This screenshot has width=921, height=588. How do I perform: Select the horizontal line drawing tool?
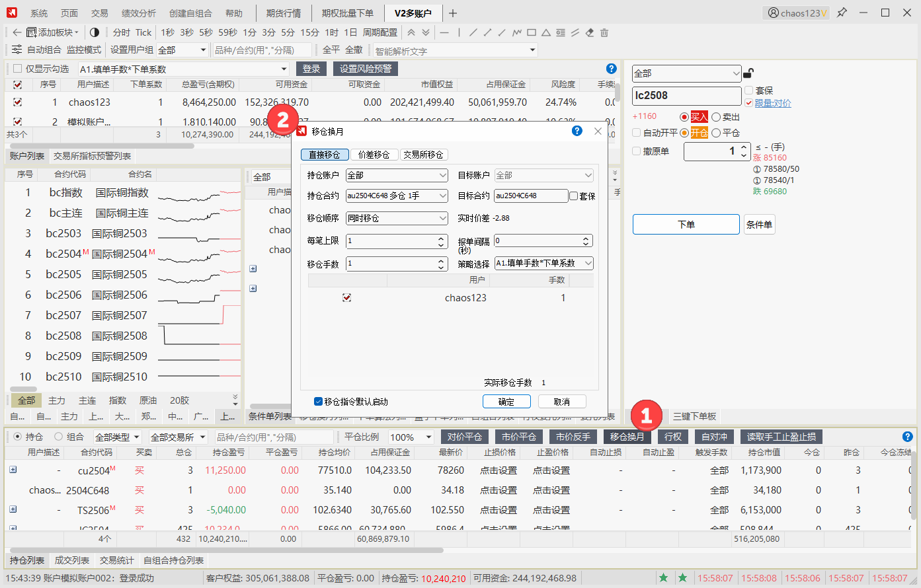coord(444,32)
